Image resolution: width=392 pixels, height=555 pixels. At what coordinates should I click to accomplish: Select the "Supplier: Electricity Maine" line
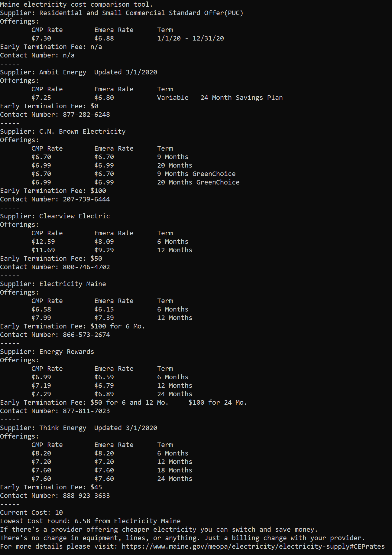tap(53, 284)
